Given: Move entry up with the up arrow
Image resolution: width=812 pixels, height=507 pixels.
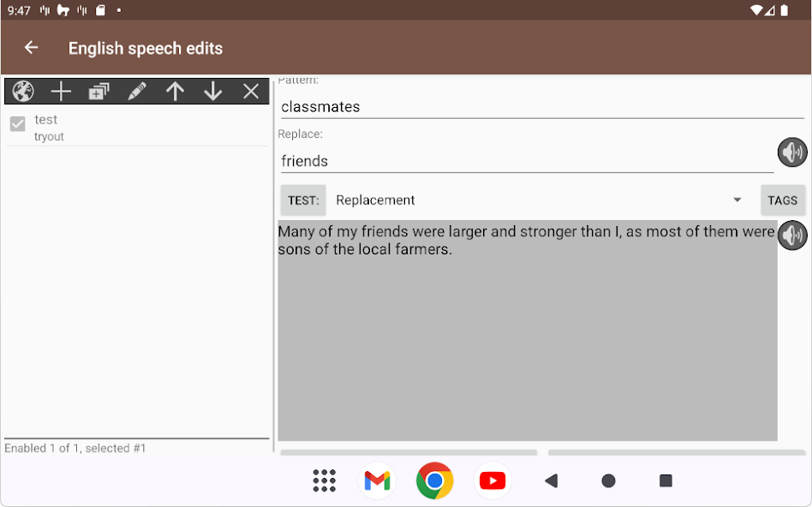Looking at the screenshot, I should tap(175, 92).
